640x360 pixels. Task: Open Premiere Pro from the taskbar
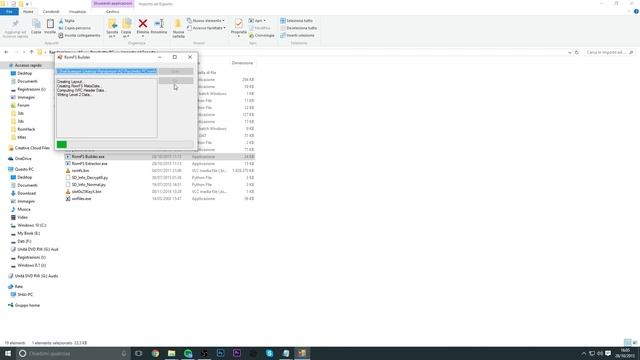(x=237, y=353)
